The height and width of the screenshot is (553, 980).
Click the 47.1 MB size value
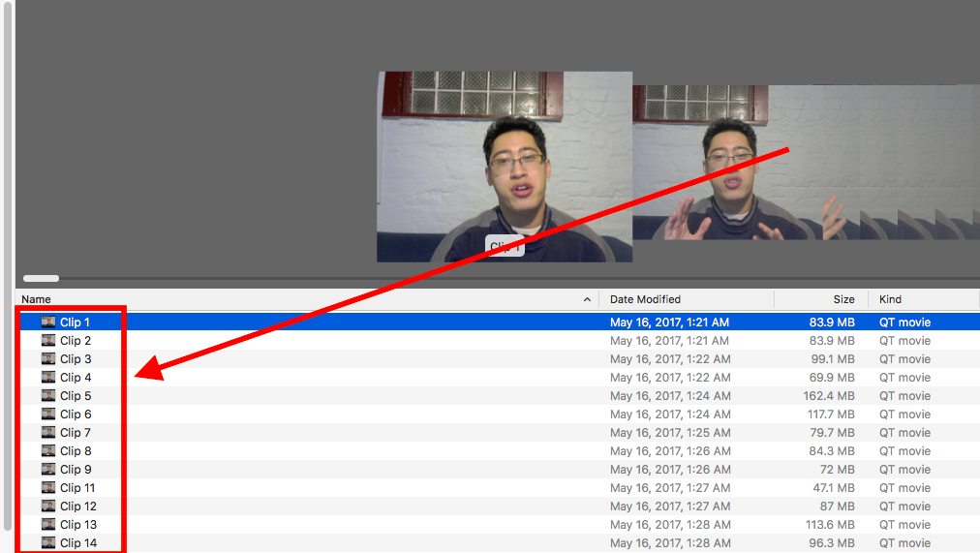coord(834,487)
